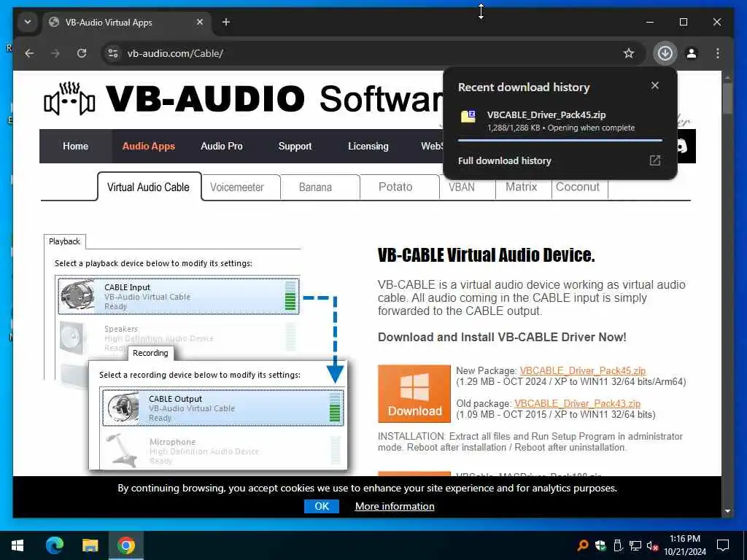Click the scrollbar down arrow

click(727, 511)
